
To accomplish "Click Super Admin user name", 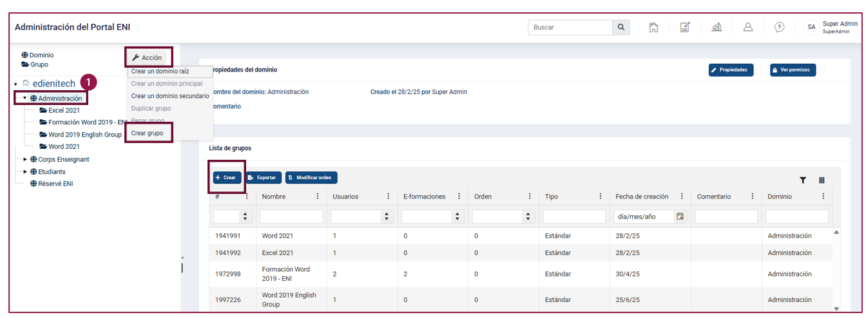I will click(x=840, y=24).
